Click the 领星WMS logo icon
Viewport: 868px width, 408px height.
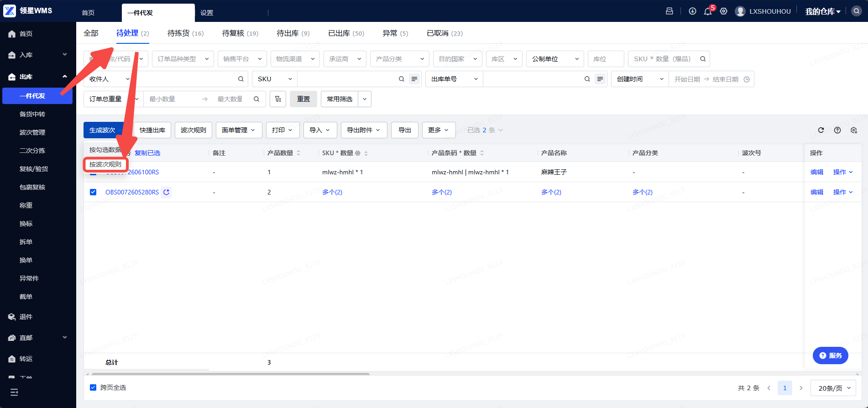[x=10, y=10]
